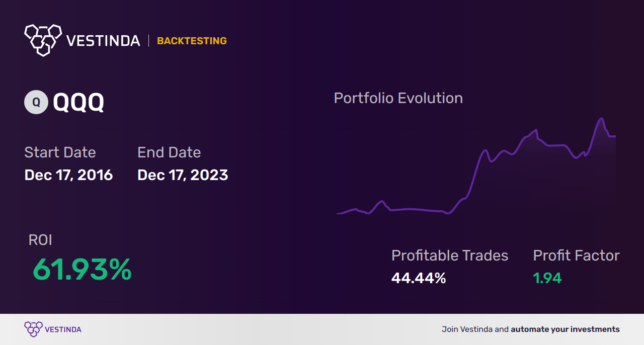Click the Vestinda hexagon logo in header
This screenshot has height=345, width=644.
click(43, 39)
